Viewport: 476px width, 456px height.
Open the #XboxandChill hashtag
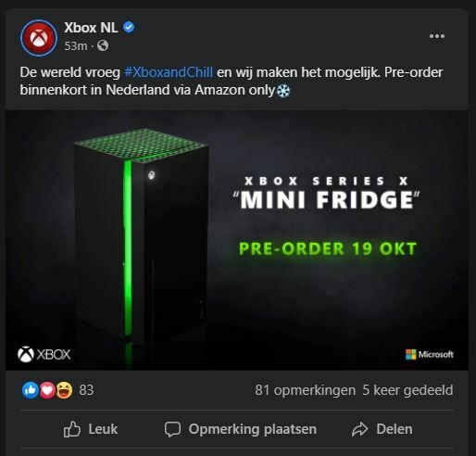point(169,72)
